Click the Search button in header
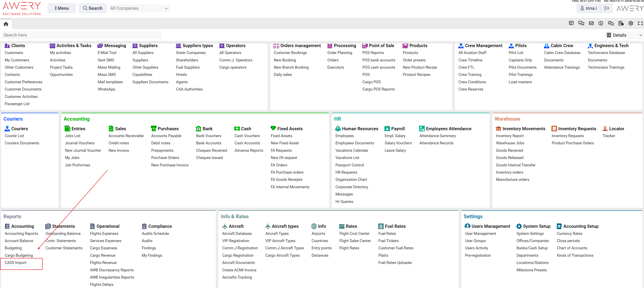The width and height of the screenshot is (644, 288). [93, 8]
